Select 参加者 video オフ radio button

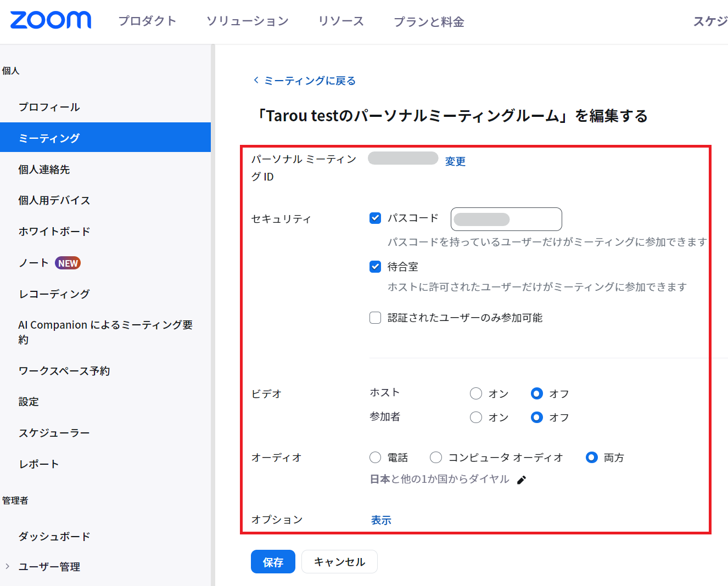537,418
